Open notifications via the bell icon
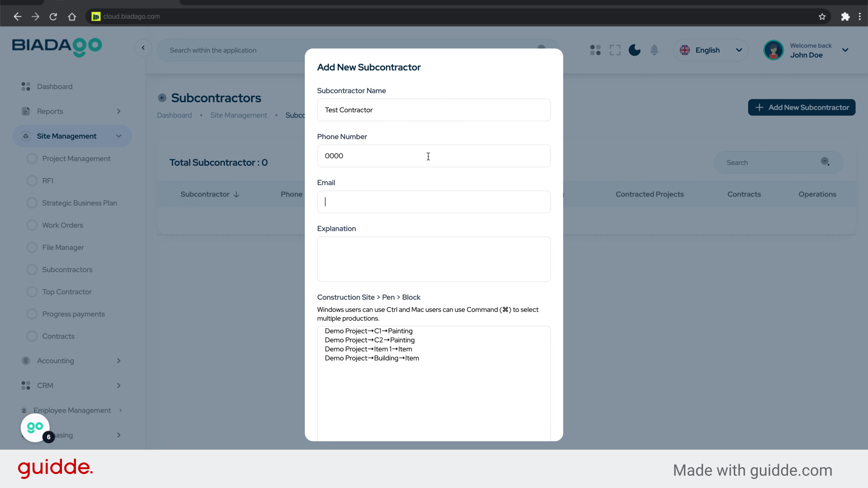 click(x=654, y=50)
